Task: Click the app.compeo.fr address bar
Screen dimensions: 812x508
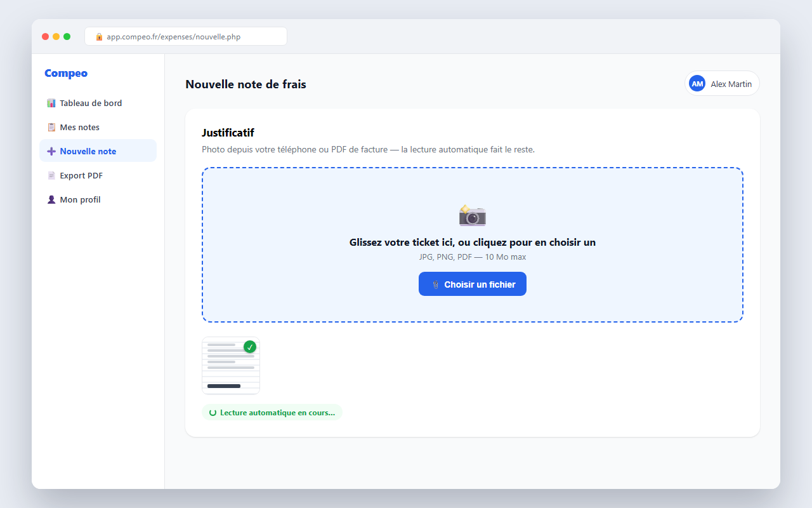Action: click(x=186, y=37)
